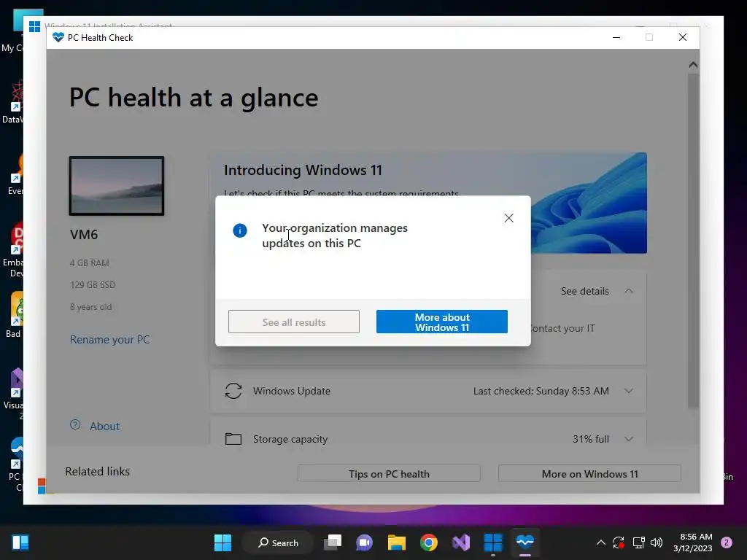Click the Windows Update tray icon
The image size is (747, 560).
[x=619, y=542]
